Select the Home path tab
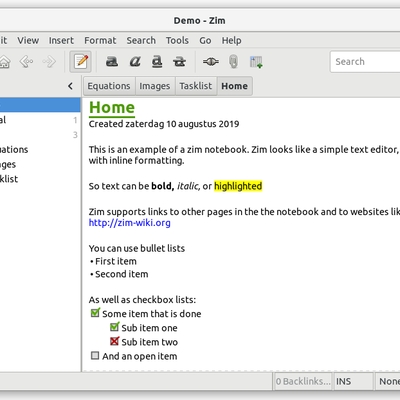Screen dimensions: 400x400 click(234, 86)
